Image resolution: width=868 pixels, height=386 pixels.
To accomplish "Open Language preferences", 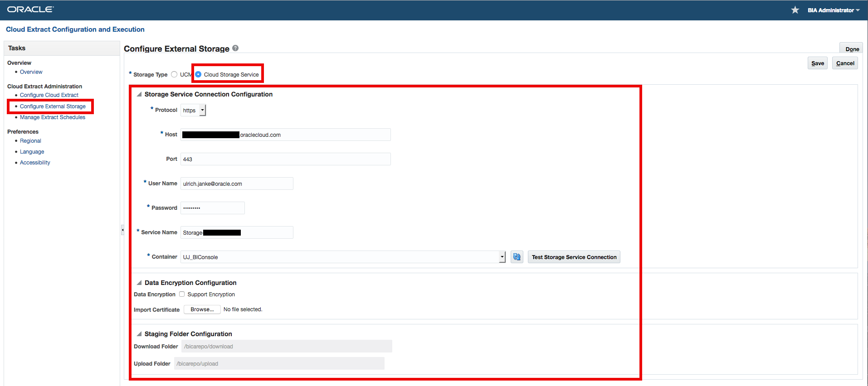I will [x=32, y=152].
